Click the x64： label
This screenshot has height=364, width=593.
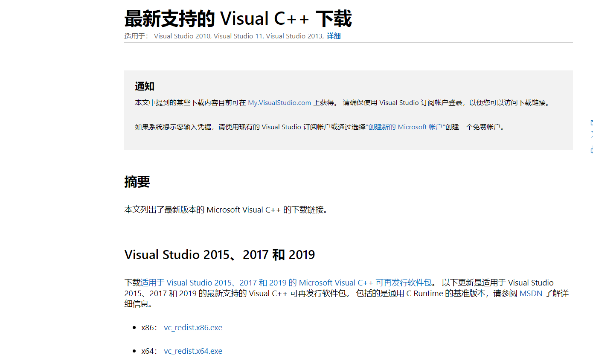(x=149, y=351)
